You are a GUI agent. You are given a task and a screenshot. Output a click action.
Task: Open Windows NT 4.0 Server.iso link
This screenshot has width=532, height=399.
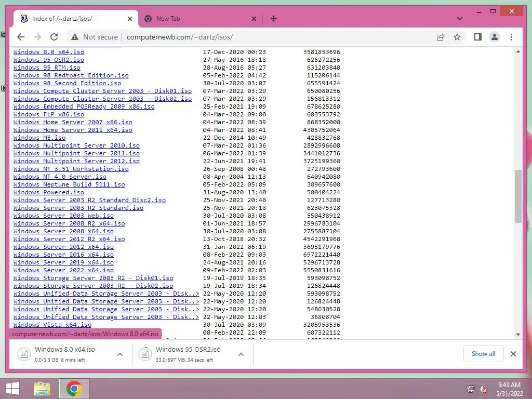[x=60, y=177]
